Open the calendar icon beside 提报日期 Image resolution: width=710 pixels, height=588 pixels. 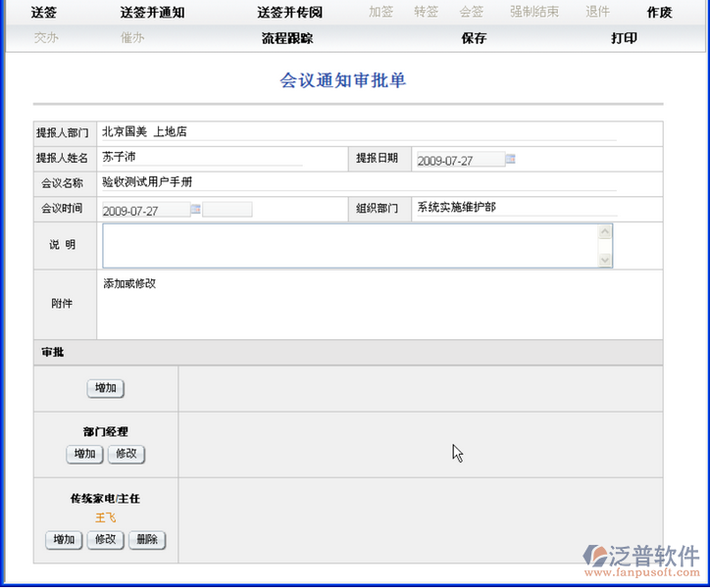pyautogui.click(x=511, y=159)
